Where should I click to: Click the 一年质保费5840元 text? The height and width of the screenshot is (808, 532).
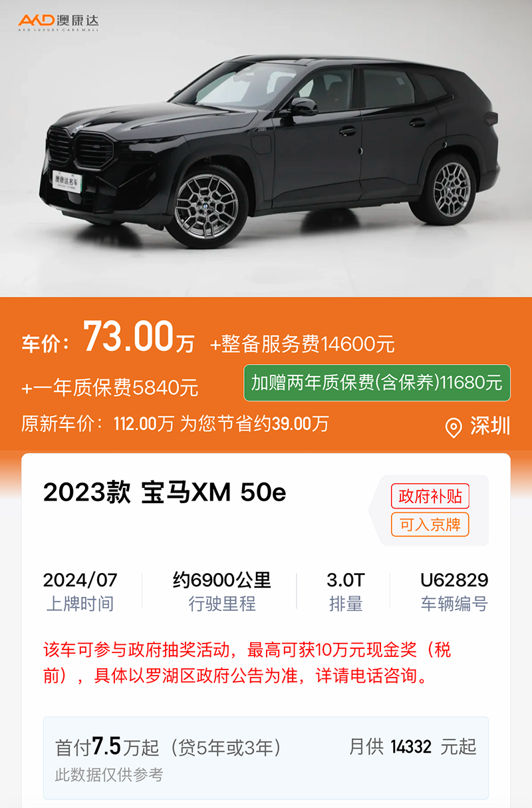point(110,388)
